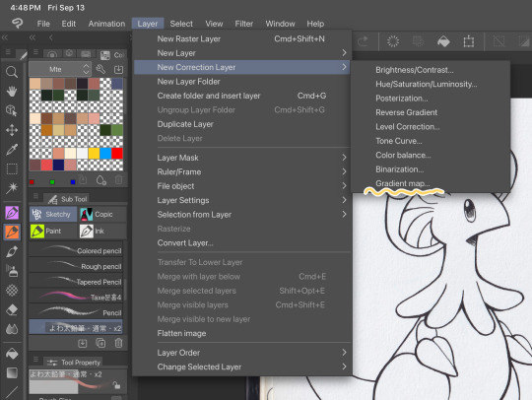Select the Gradient tool
The width and height of the screenshot is (532, 400).
point(12,372)
